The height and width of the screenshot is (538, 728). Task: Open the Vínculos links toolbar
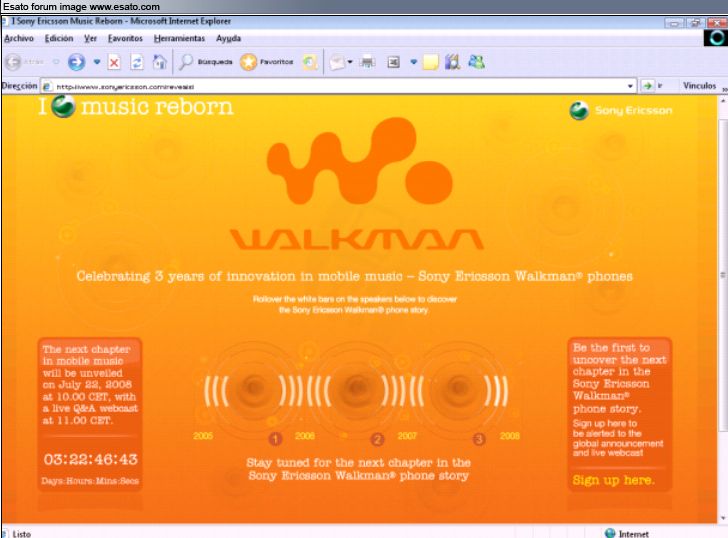tap(699, 85)
